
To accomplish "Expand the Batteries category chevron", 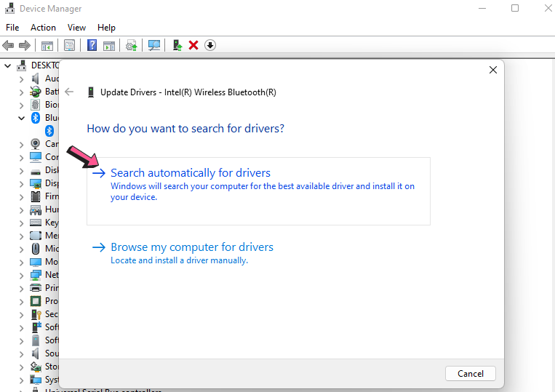I will 21,92.
